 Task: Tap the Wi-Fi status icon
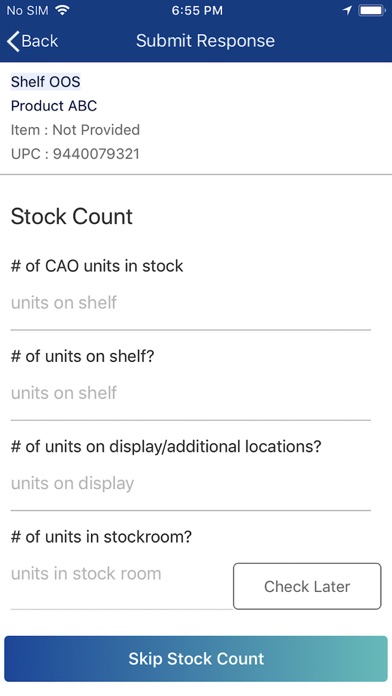tap(63, 10)
